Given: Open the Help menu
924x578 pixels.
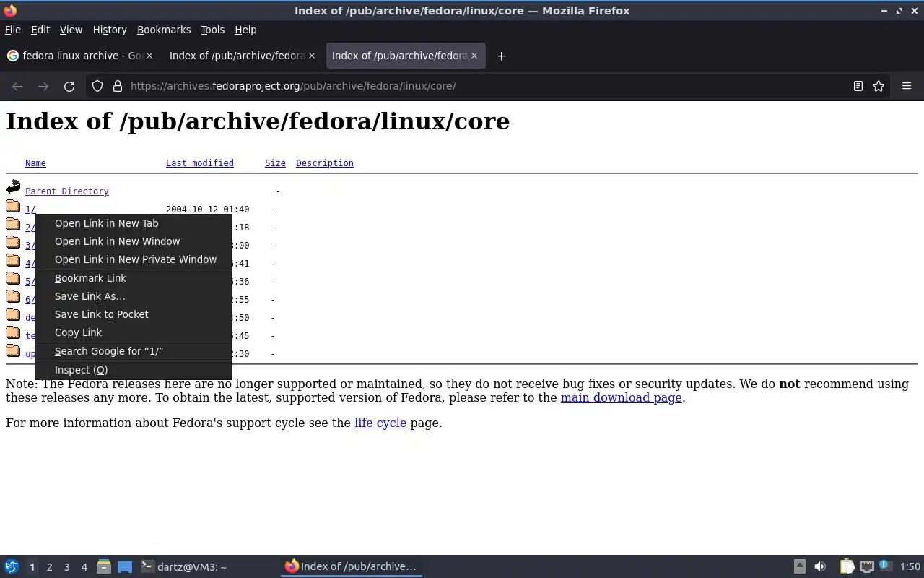Looking at the screenshot, I should tap(245, 30).
